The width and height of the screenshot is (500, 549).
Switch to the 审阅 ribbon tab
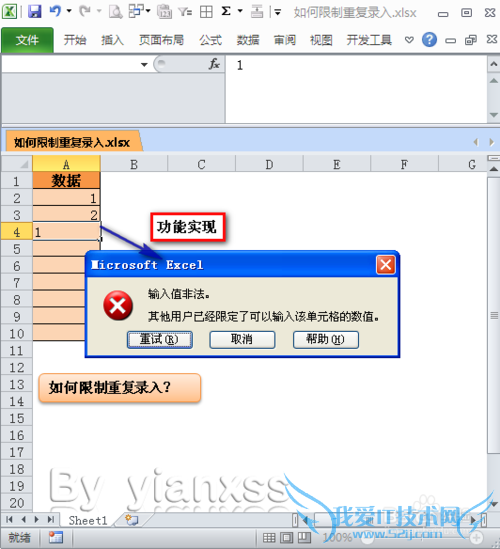click(285, 40)
